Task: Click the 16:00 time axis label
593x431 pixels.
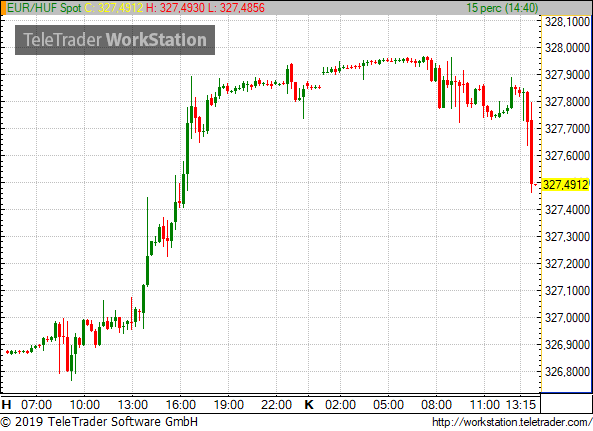Action: coord(181,405)
